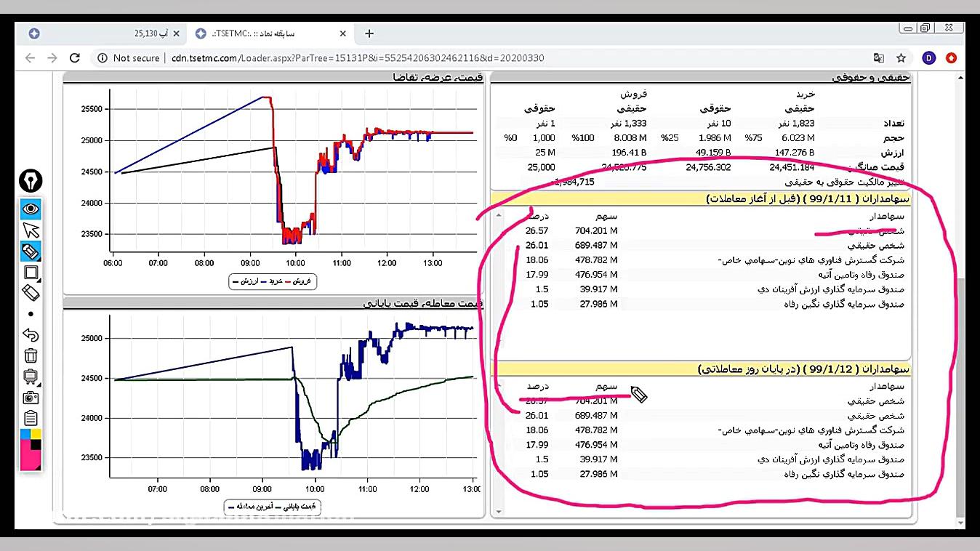The image size is (980, 551).
Task: Open the whiteboard mode tool
Action: [31, 377]
